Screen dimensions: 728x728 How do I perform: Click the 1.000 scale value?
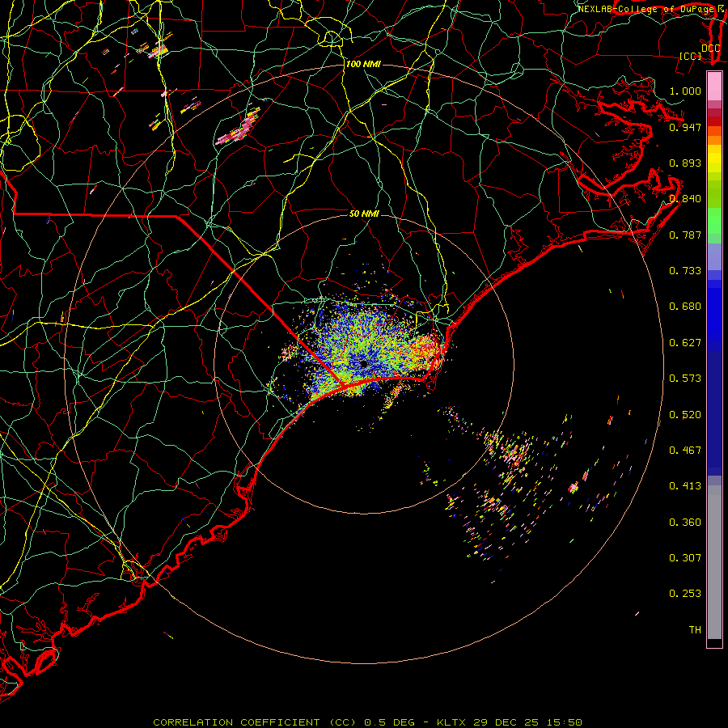685,91
